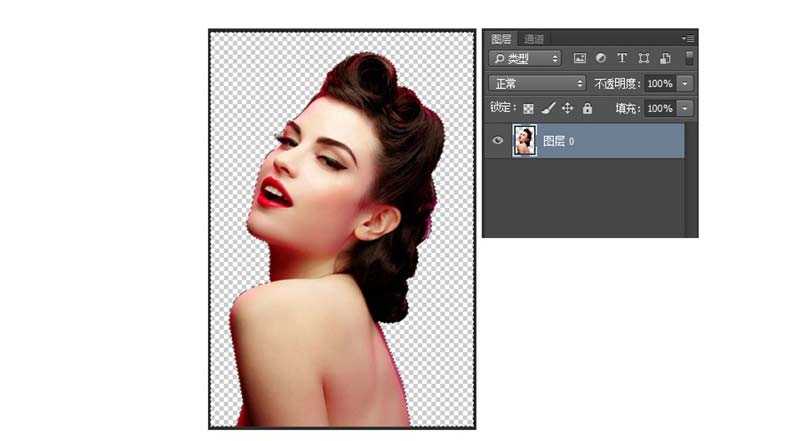
Task: Select the 图层 0 layer name
Action: click(x=559, y=141)
